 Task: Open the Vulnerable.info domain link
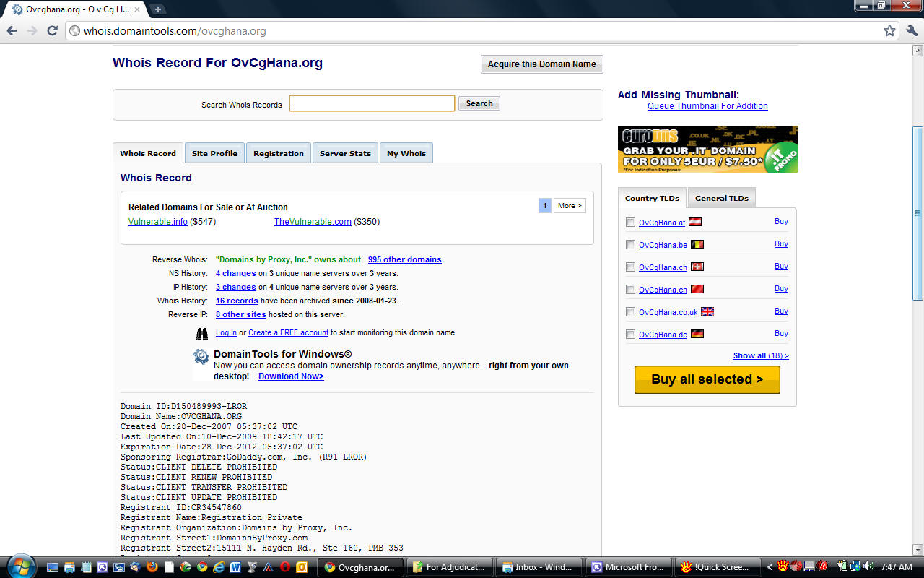(158, 222)
